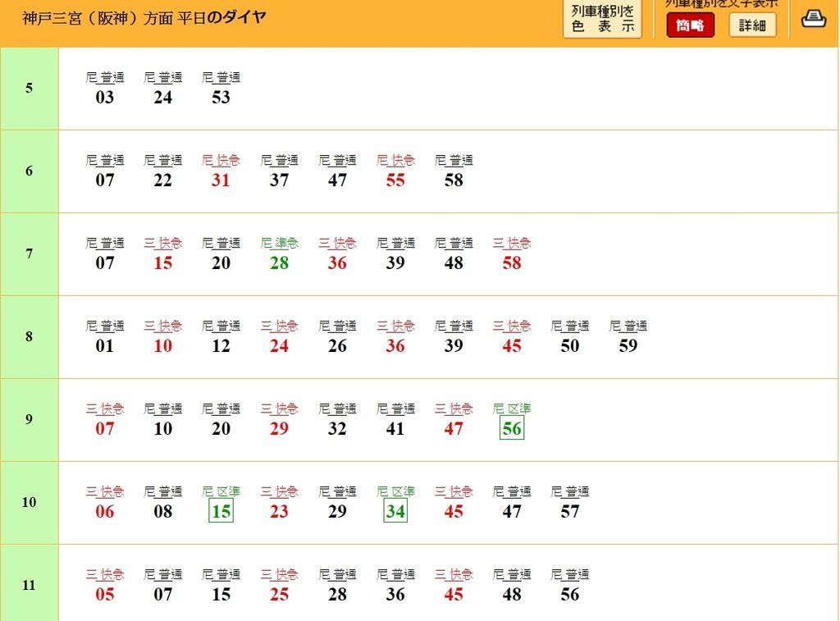Image resolution: width=840 pixels, height=621 pixels.
Task: Click the 6:55 快急 departure
Action: [x=395, y=180]
